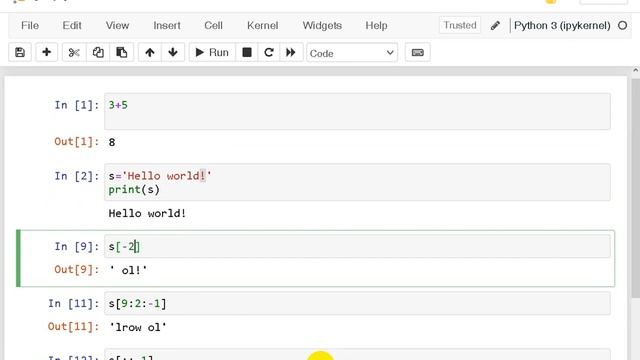Click into the active cell containing s[-2]
Screen dimensions: 640x360
click(x=357, y=247)
